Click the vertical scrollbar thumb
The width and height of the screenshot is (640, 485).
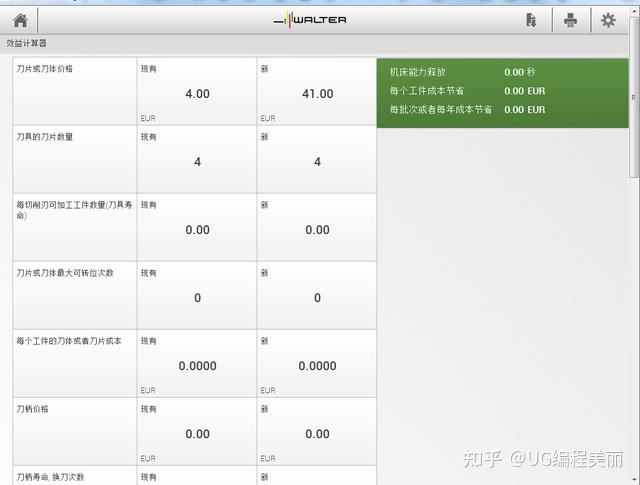(x=633, y=97)
